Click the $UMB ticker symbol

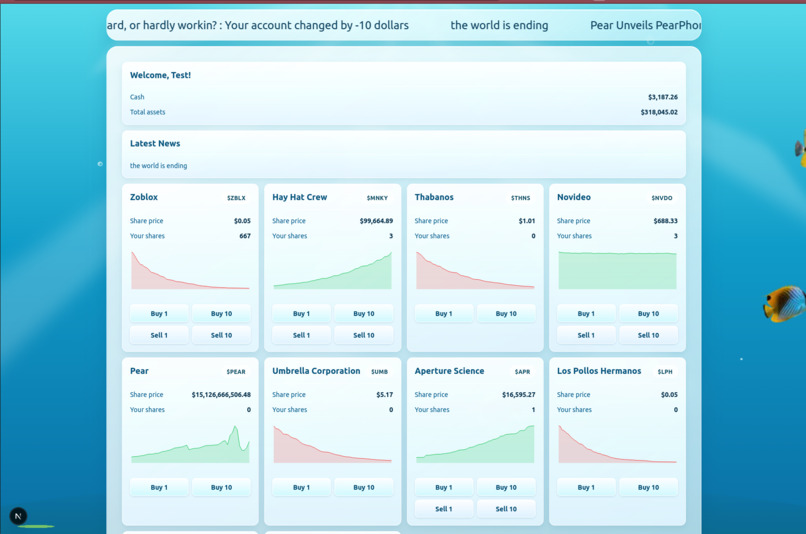tap(380, 372)
